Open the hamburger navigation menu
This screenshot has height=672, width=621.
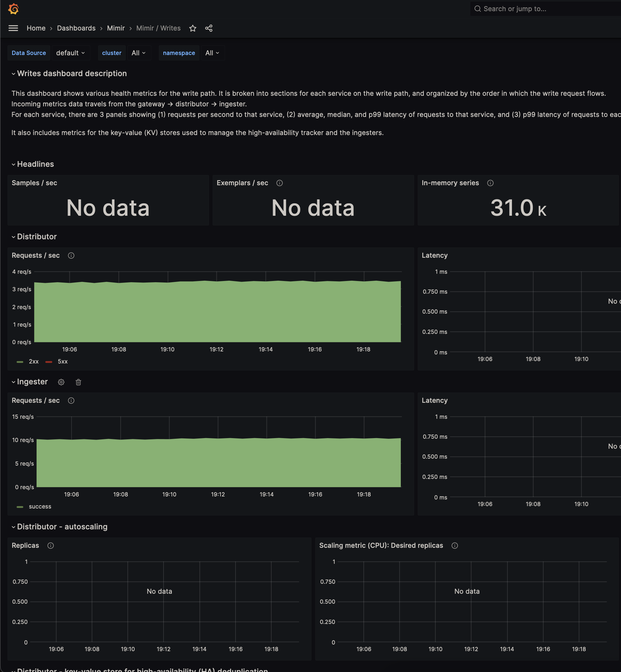point(13,28)
